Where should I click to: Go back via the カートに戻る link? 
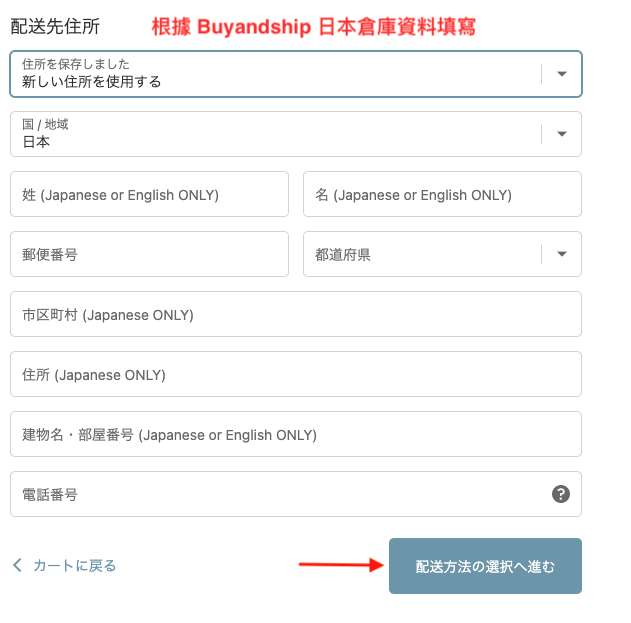(74, 566)
